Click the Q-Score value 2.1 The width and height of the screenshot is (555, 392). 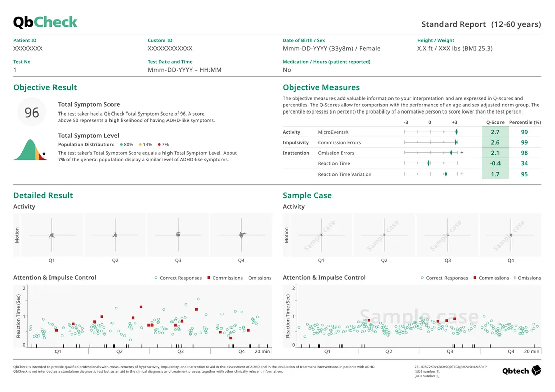[495, 153]
